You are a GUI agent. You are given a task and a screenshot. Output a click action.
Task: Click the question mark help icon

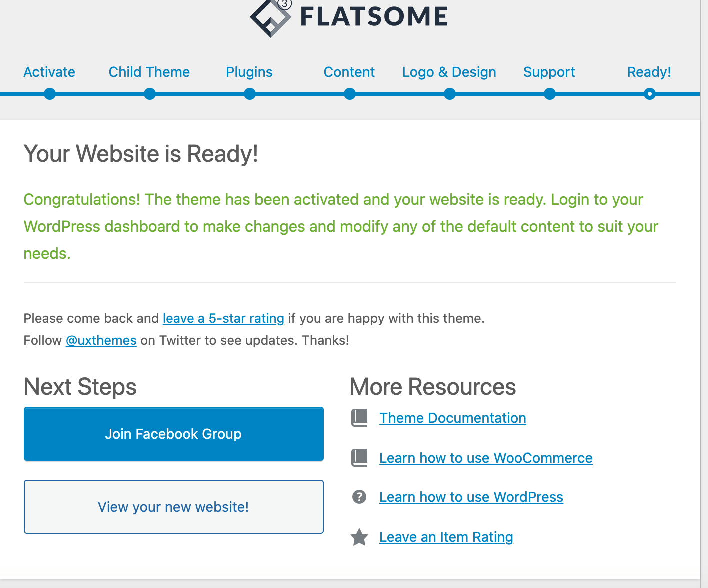point(359,497)
